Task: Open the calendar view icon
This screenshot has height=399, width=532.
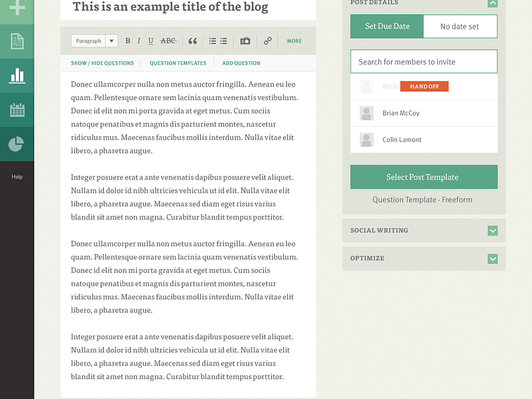Action: [x=17, y=109]
